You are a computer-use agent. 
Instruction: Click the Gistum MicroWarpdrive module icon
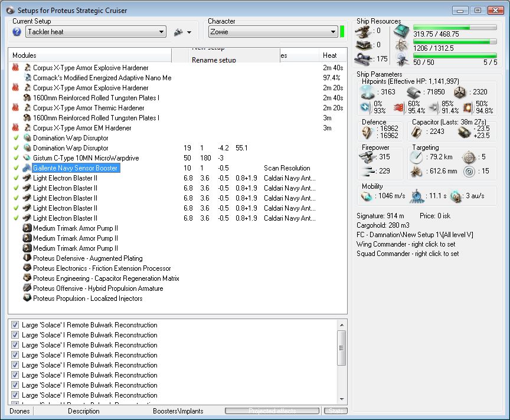pos(27,158)
